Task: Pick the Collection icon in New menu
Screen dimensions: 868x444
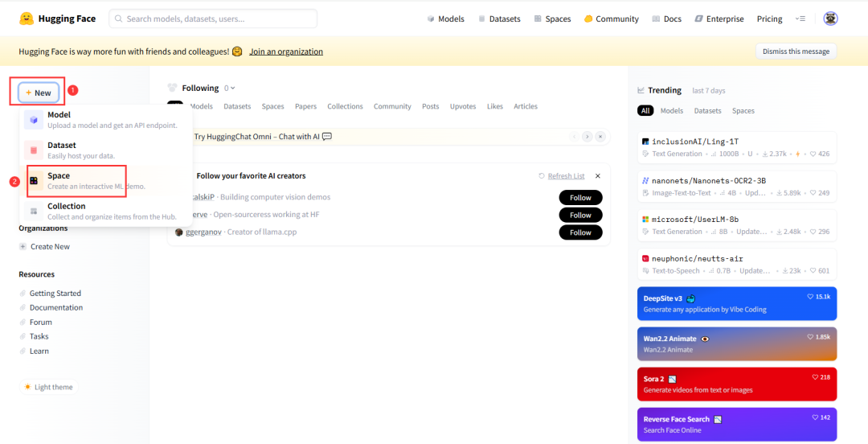Action: click(34, 211)
